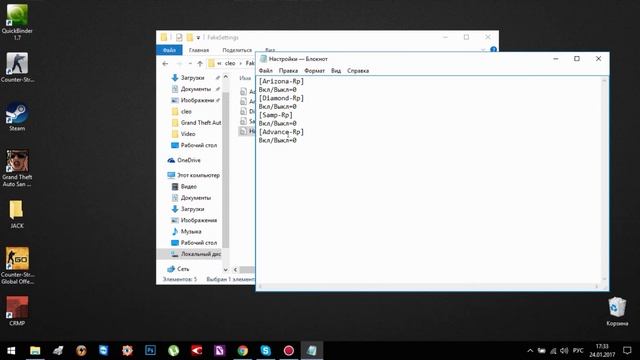
Task: Go up one folder level in Explorer
Action: pos(200,64)
